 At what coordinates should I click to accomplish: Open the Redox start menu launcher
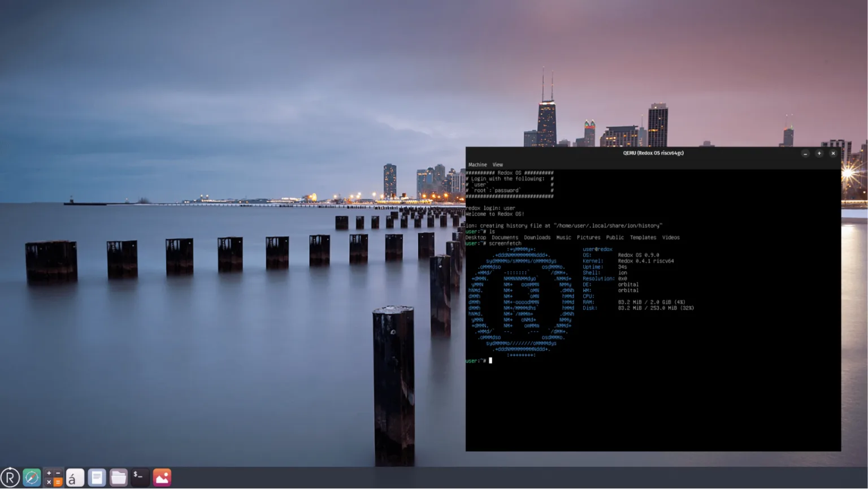(x=10, y=478)
